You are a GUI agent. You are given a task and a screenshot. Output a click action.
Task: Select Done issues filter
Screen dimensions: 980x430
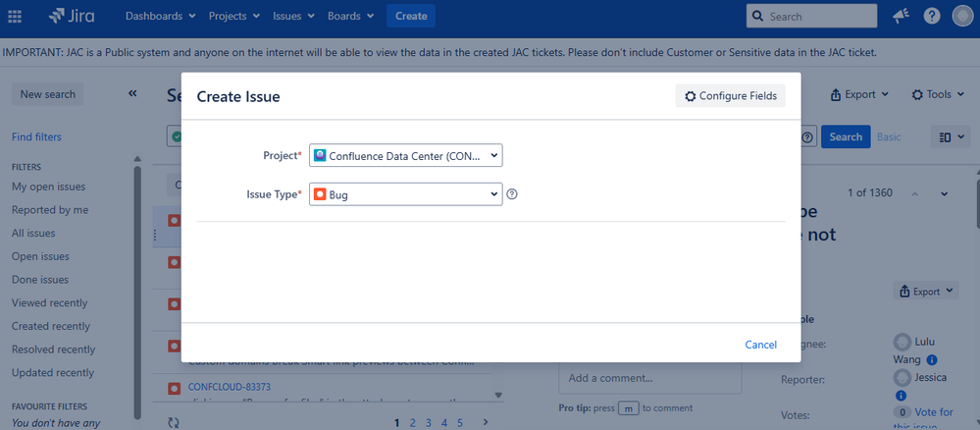[x=40, y=279]
